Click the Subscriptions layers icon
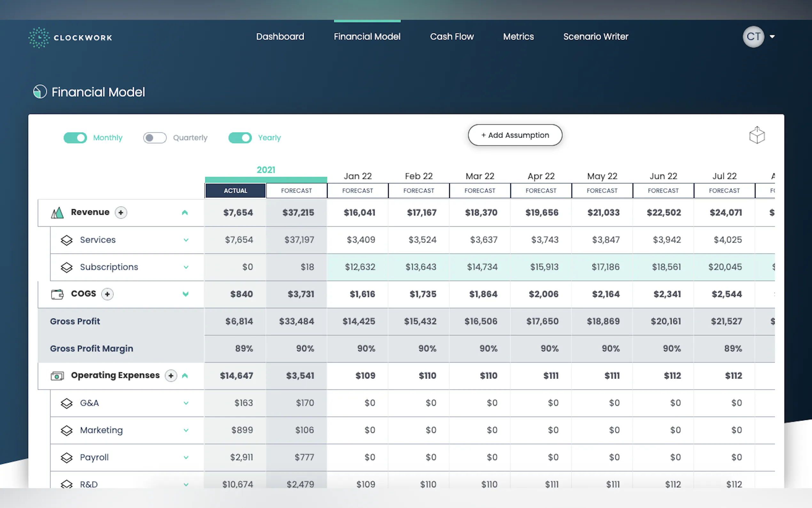This screenshot has width=812, height=508. pos(66,267)
